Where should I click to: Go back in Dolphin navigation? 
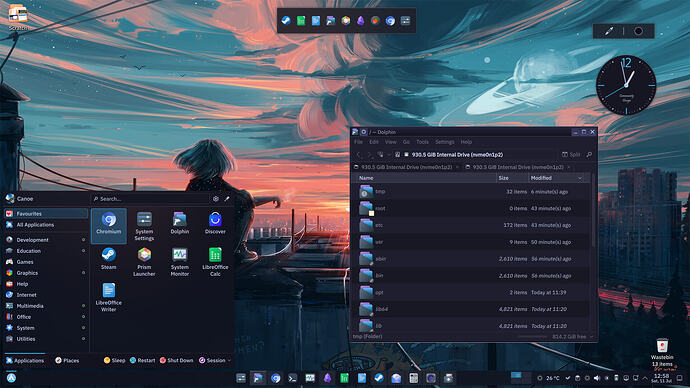pyautogui.click(x=358, y=154)
